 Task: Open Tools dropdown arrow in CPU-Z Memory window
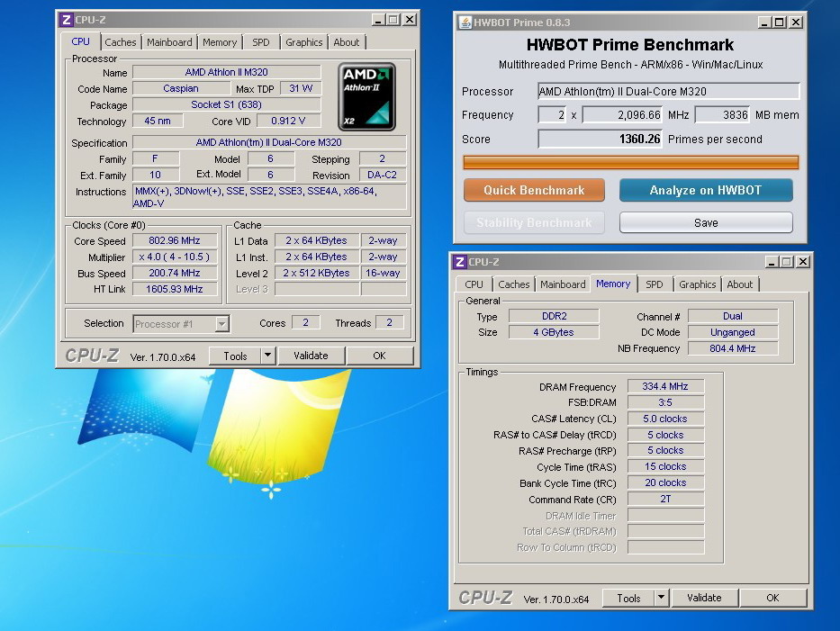pos(661,597)
